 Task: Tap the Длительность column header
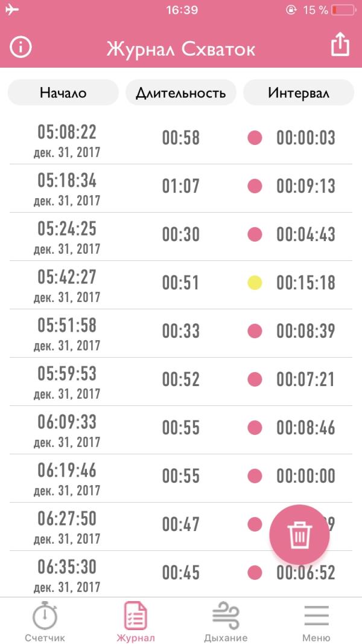180,93
